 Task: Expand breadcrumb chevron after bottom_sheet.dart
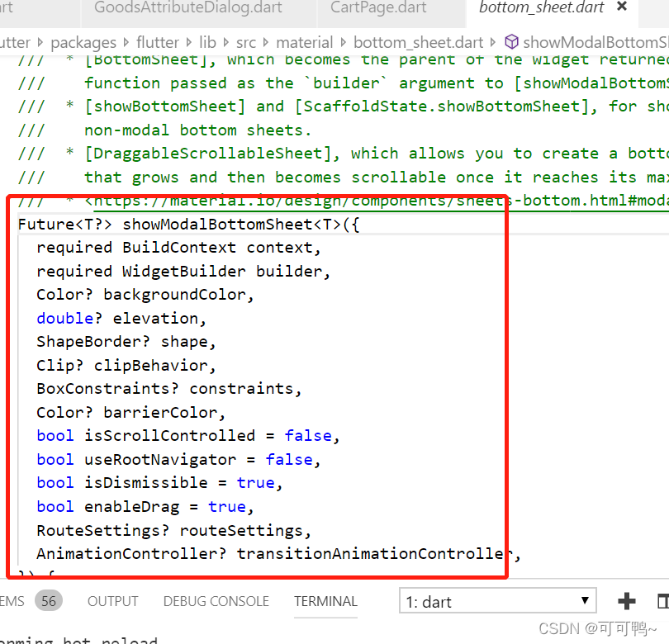[493, 42]
